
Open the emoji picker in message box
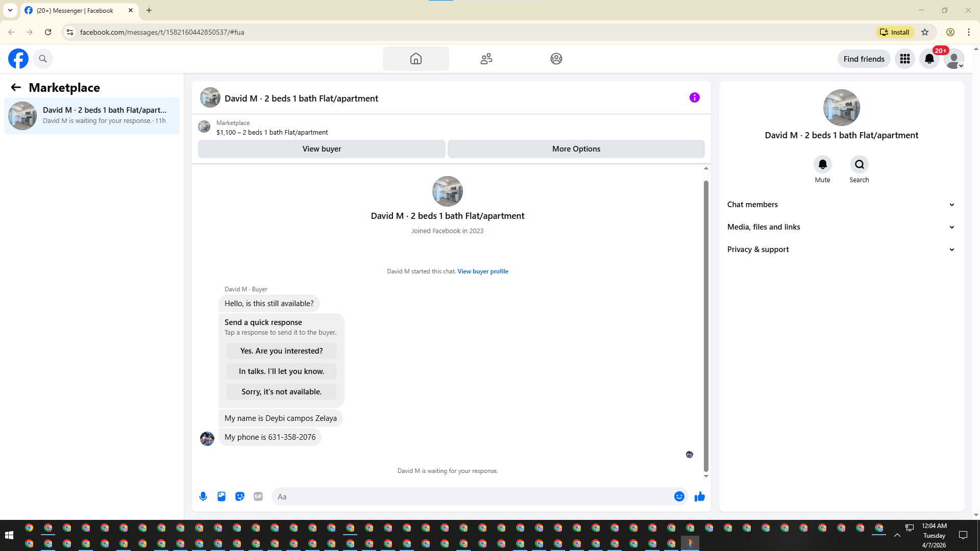click(679, 496)
